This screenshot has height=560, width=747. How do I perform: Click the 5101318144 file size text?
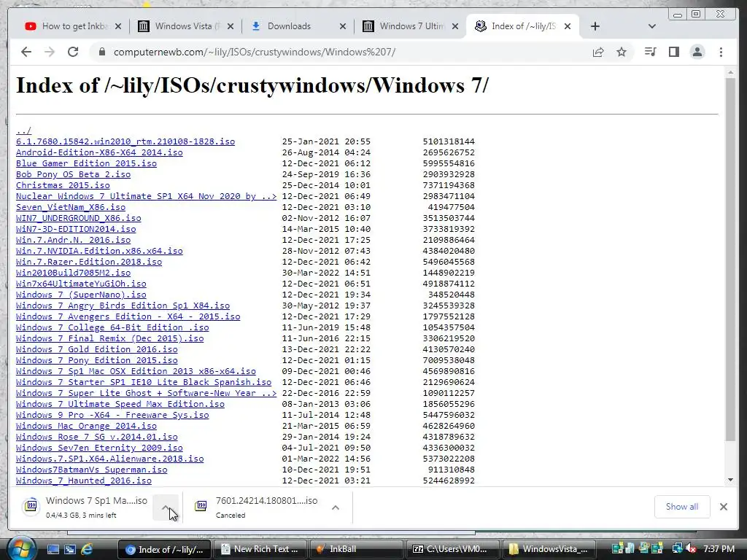coord(449,141)
